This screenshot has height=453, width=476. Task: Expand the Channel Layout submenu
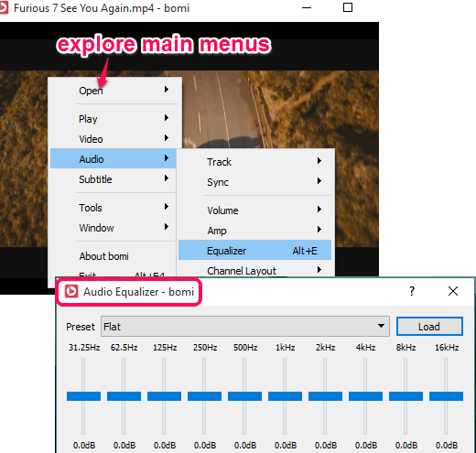coord(255,270)
